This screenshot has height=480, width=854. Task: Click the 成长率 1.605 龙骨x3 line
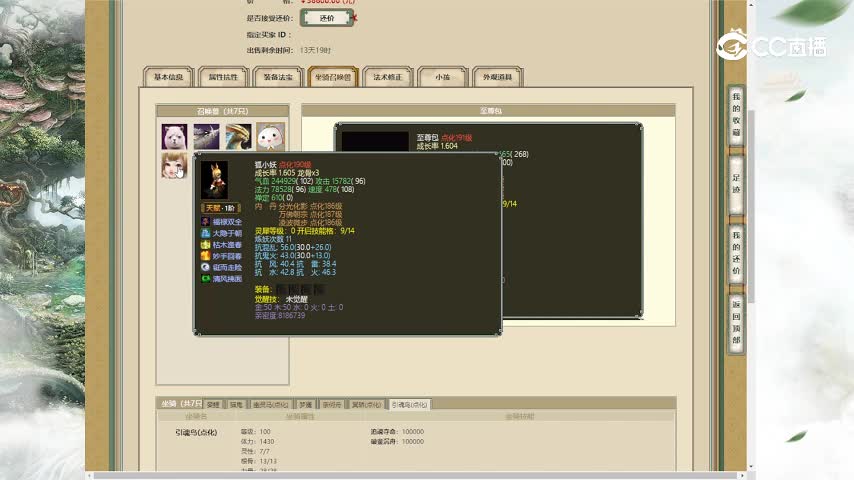pyautogui.click(x=287, y=173)
